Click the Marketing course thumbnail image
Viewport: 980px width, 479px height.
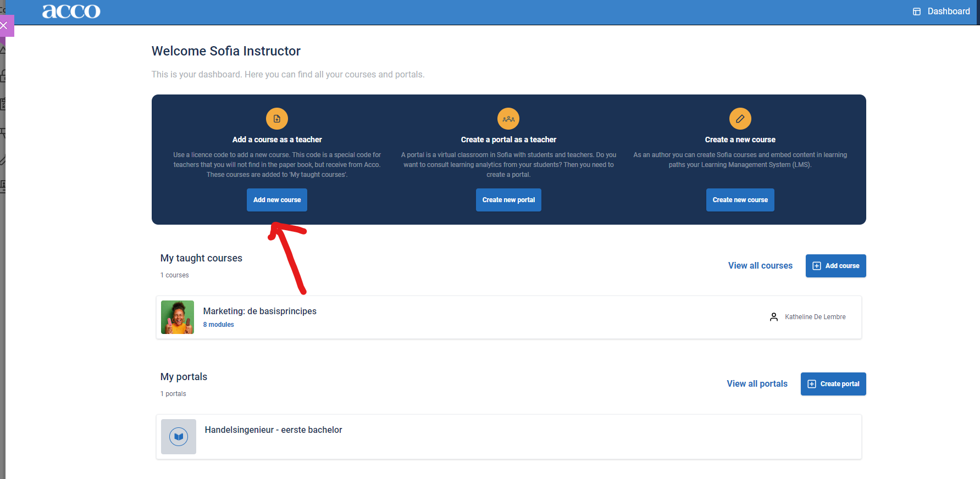(x=178, y=317)
